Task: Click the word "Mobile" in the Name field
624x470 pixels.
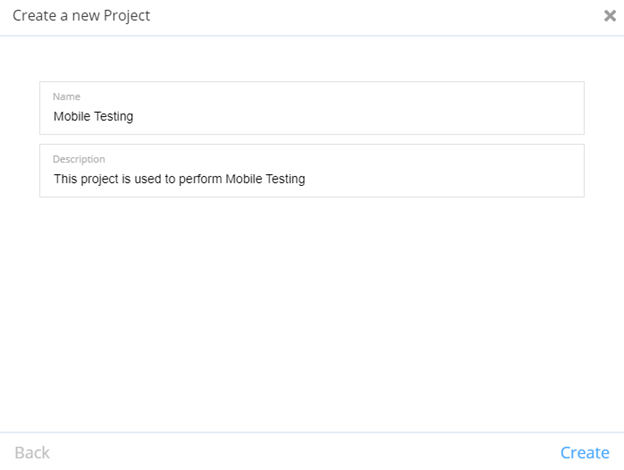Action: tap(71, 116)
